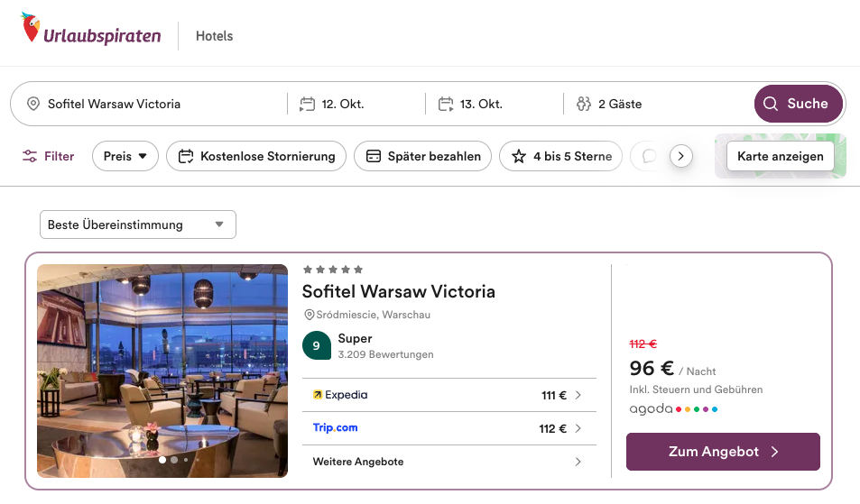Click the Suche button
This screenshot has width=860, height=504.
798,104
